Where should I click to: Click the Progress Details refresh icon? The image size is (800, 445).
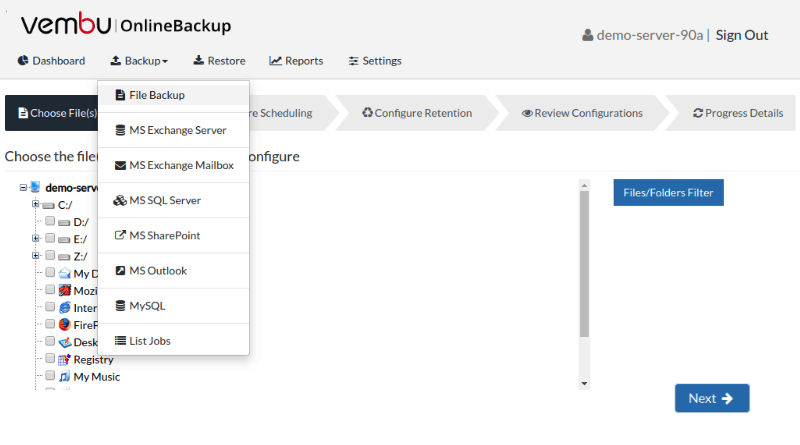point(698,113)
